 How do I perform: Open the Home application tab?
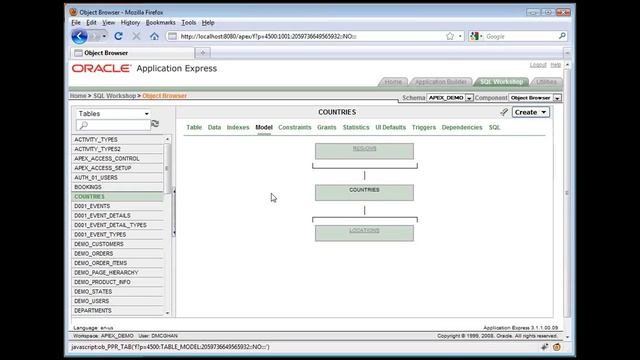pyautogui.click(x=393, y=82)
